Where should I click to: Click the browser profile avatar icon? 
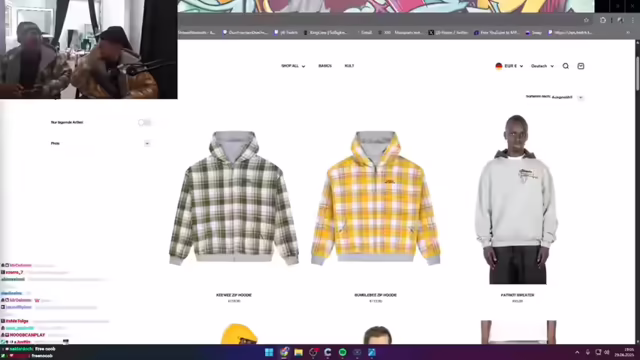[620, 20]
